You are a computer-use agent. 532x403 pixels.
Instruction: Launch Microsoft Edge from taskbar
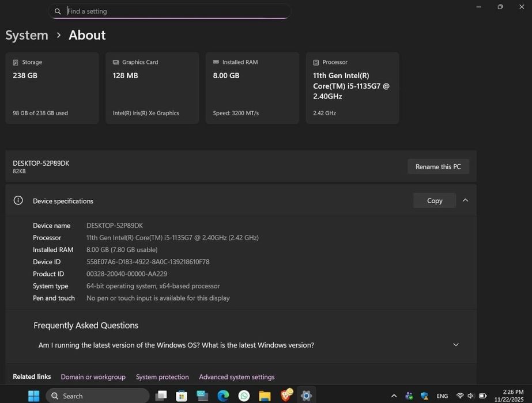[223, 396]
